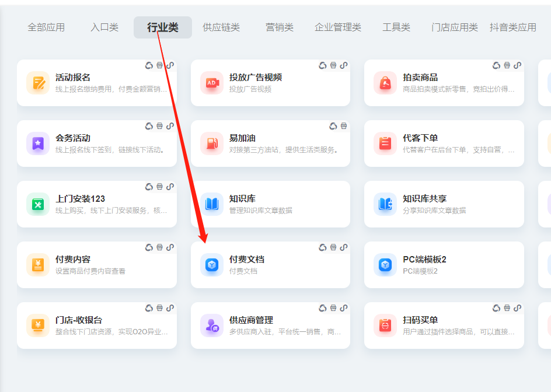Click the 易加油 gas pump icon

click(211, 143)
